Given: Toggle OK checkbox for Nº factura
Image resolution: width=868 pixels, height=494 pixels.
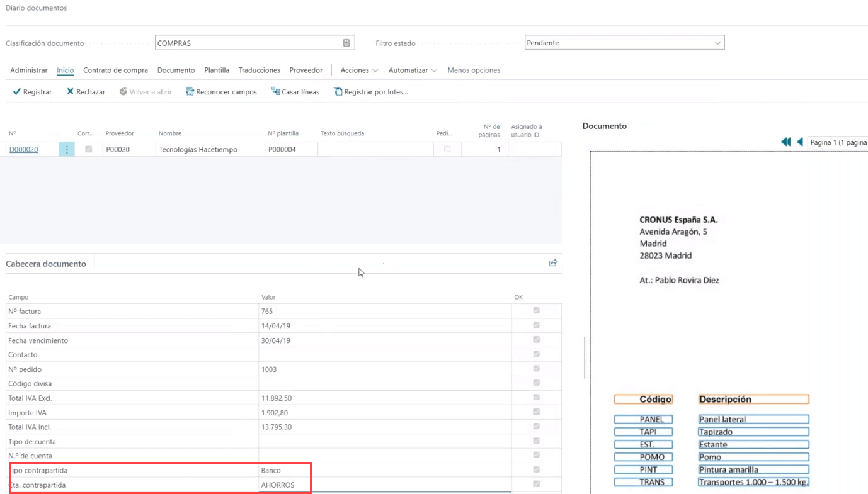Looking at the screenshot, I should (x=536, y=311).
